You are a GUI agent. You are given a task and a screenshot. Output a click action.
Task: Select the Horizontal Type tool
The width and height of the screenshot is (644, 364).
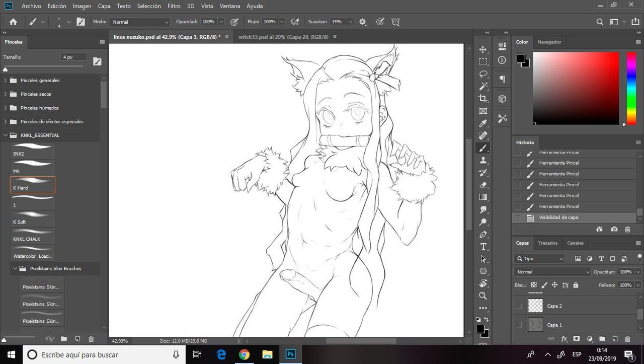(x=483, y=247)
